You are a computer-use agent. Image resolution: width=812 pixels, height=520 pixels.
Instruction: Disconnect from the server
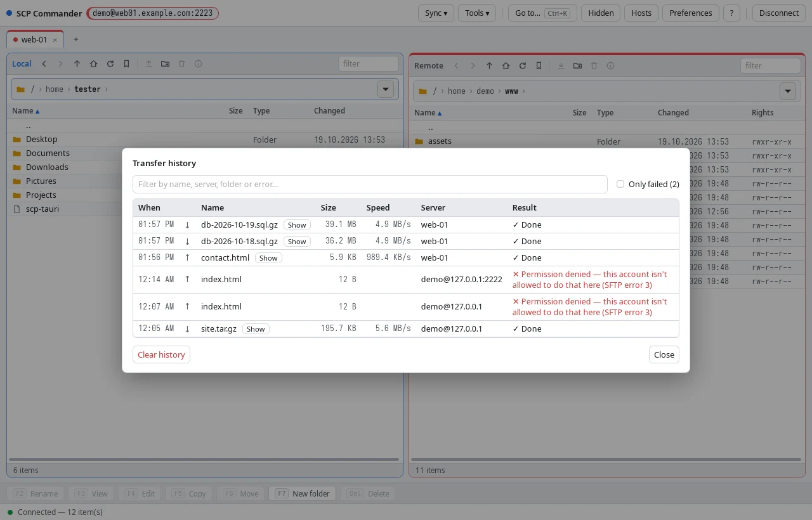click(x=778, y=13)
